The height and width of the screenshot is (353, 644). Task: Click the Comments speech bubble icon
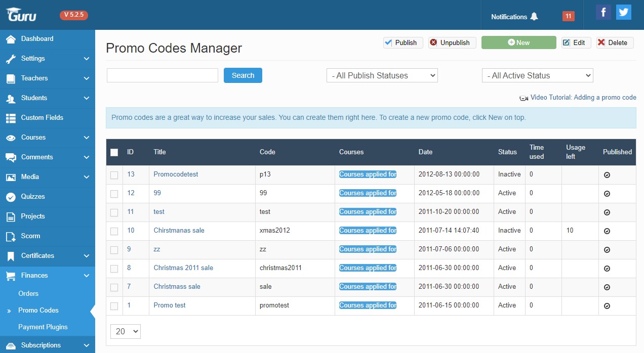(x=11, y=157)
